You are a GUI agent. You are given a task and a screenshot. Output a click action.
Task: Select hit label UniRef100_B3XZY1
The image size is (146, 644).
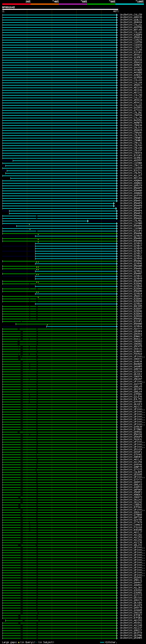click(131, 171)
